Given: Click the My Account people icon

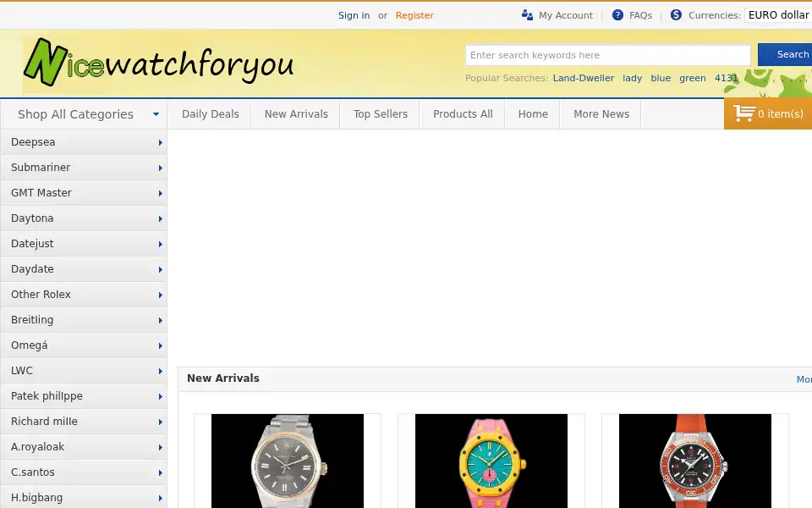Looking at the screenshot, I should (527, 15).
